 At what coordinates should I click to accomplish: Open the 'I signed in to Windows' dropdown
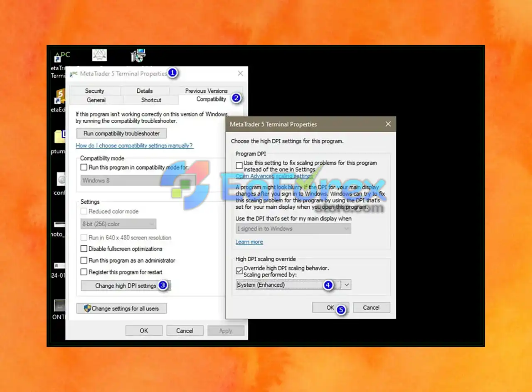click(293, 229)
